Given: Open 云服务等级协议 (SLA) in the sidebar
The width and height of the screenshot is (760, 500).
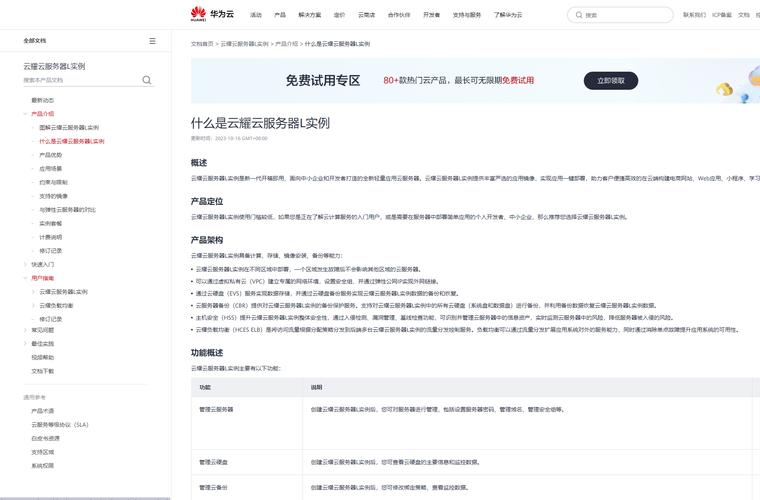Looking at the screenshot, I should 60,425.
